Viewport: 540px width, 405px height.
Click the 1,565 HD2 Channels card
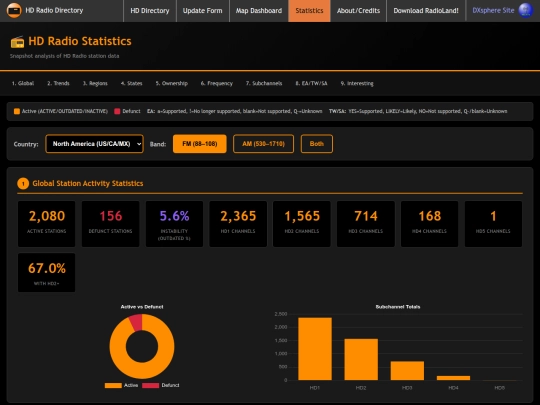(x=302, y=224)
